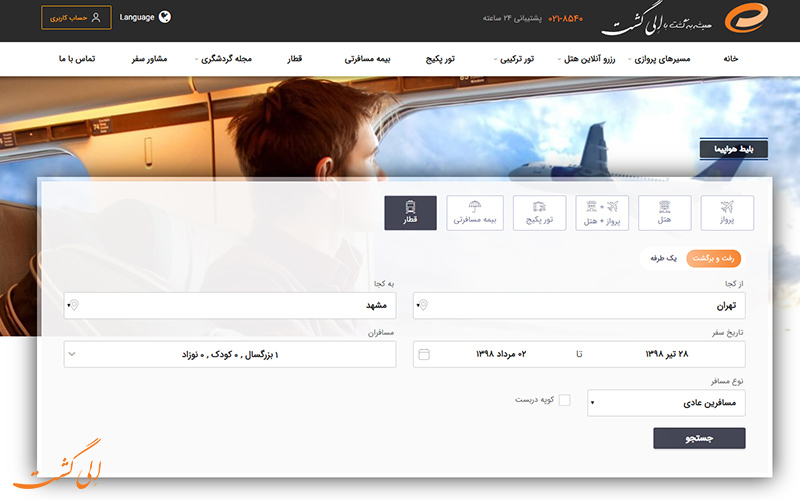Click the جستجو search button
Screen dimensions: 800x500
[699, 438]
